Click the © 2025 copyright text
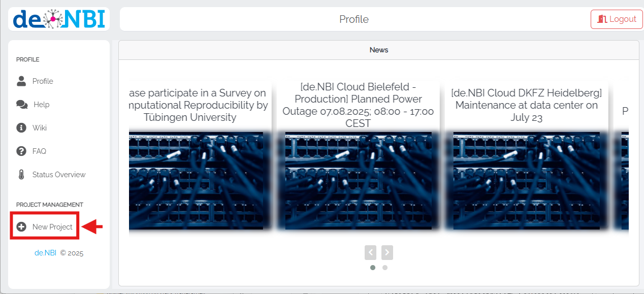 tap(72, 253)
